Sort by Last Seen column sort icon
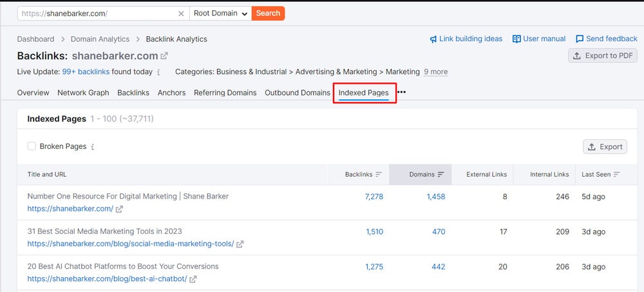 [x=616, y=175]
